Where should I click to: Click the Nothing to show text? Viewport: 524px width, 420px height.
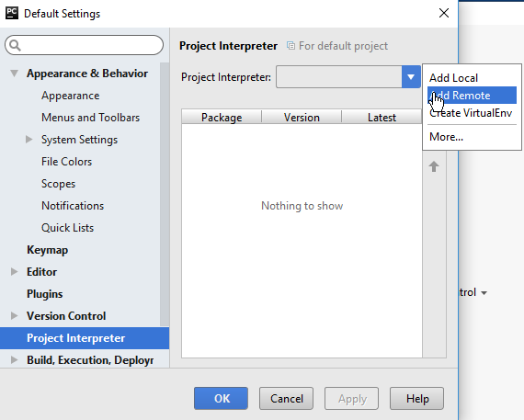coord(302,206)
